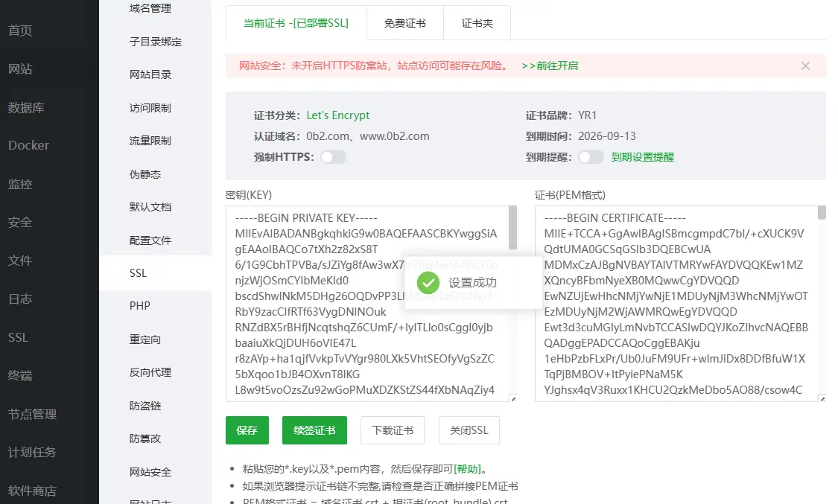This screenshot has width=838, height=504.
Task: Enable the 强制HTTPS switch
Action: pyautogui.click(x=333, y=157)
